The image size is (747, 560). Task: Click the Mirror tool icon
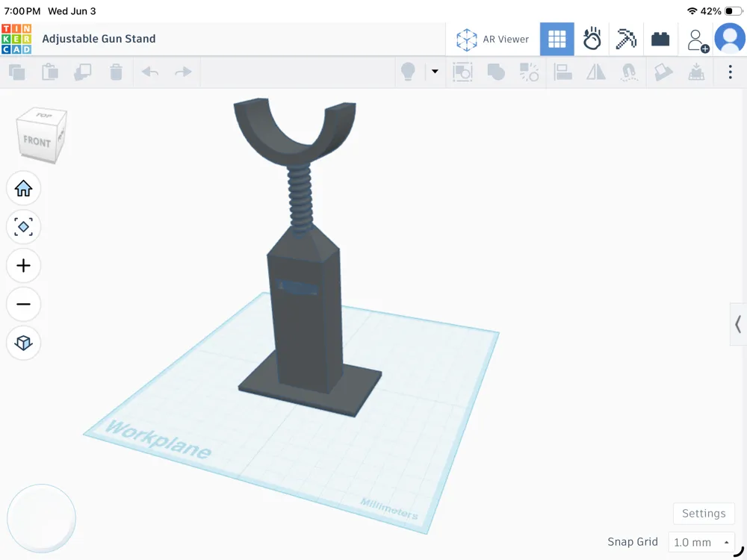pos(596,72)
